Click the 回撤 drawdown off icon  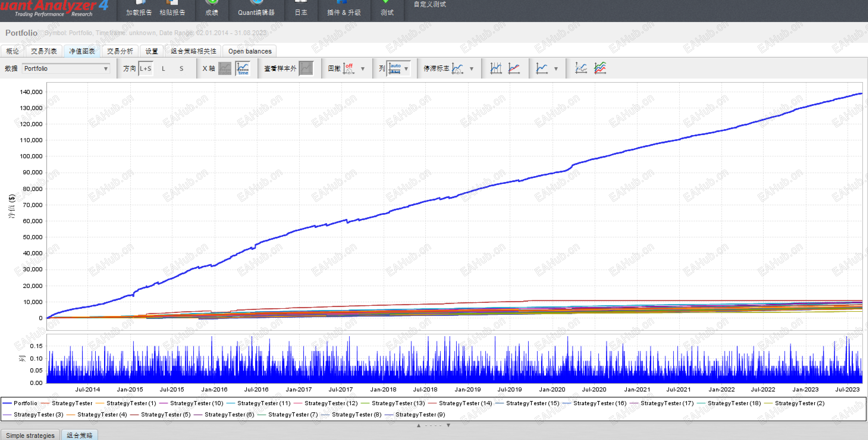click(x=349, y=68)
